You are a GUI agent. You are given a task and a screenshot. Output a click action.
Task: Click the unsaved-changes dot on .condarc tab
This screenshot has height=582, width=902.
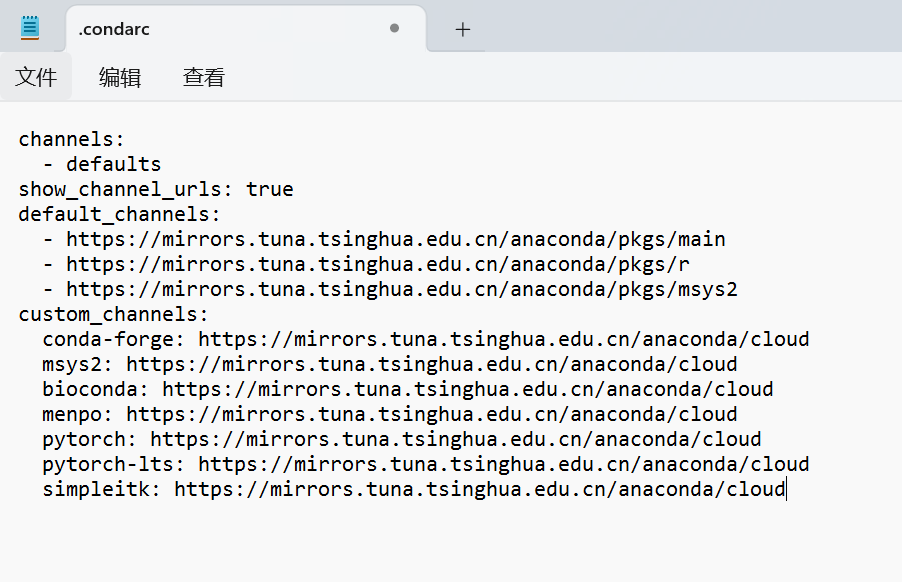[x=394, y=29]
